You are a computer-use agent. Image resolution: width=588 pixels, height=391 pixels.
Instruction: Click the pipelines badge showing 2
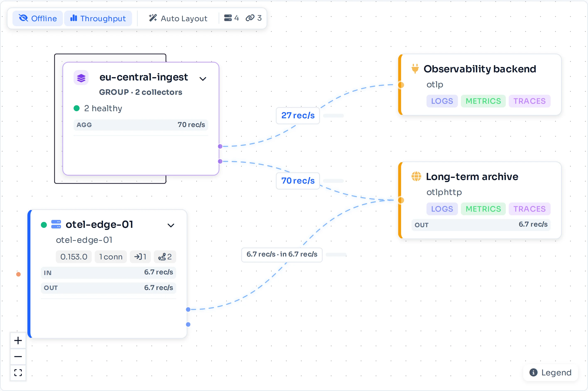[x=165, y=257]
